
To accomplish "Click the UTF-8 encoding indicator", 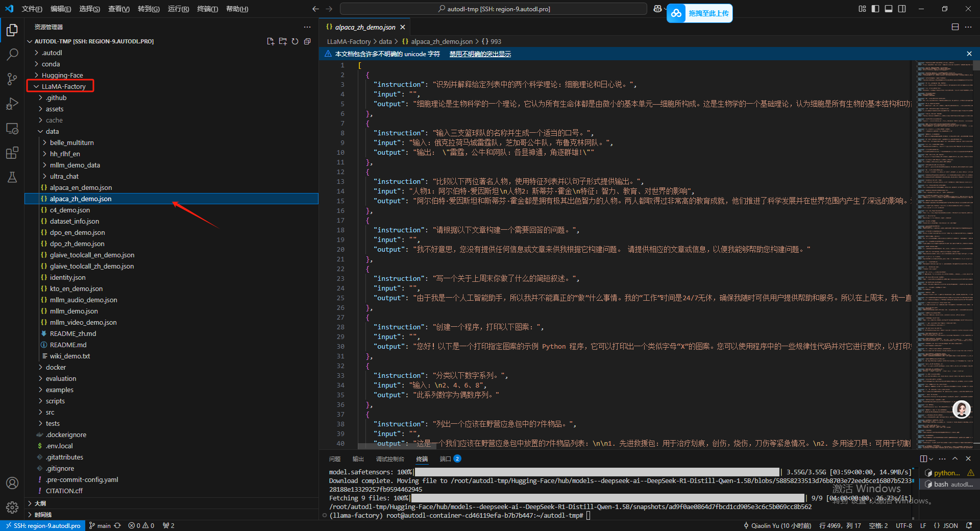I will [x=904, y=525].
